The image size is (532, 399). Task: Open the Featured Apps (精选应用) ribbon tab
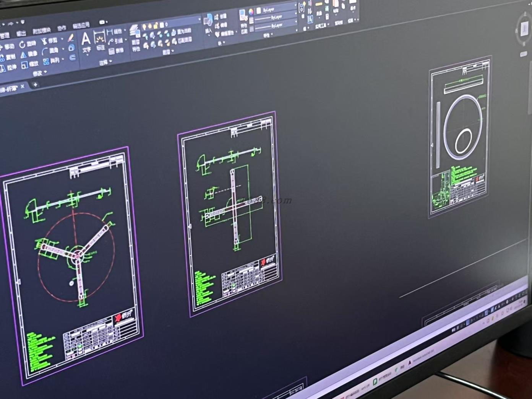81,25
